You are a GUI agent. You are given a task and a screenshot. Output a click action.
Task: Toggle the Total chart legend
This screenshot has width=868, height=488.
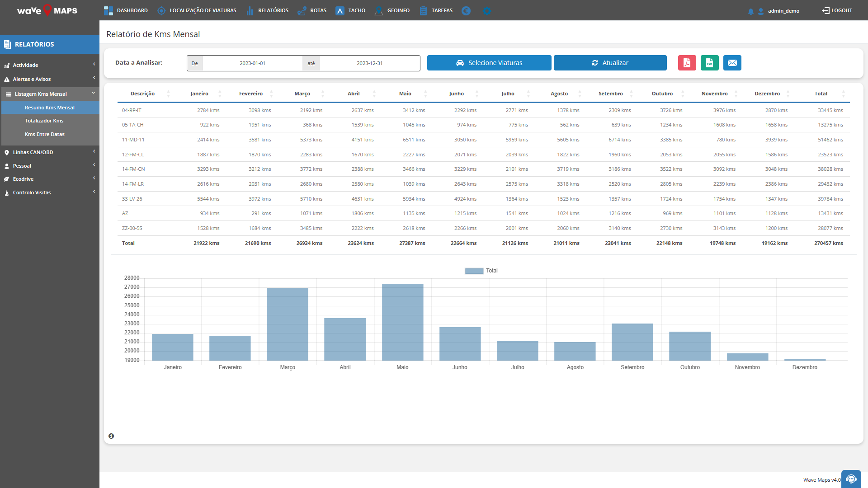pos(481,271)
